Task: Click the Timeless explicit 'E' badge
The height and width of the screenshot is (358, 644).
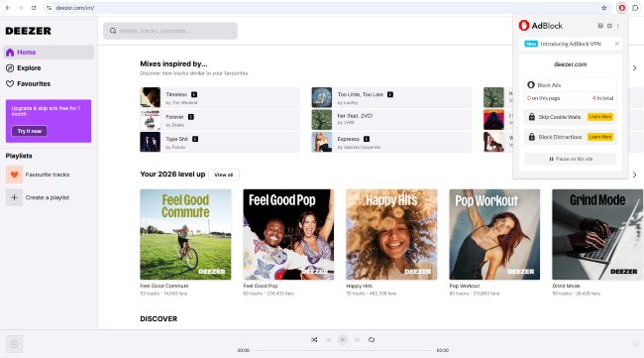Action: tap(194, 94)
